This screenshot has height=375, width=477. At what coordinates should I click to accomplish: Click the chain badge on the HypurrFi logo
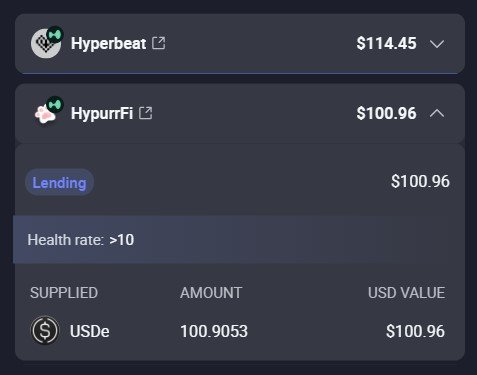click(55, 104)
